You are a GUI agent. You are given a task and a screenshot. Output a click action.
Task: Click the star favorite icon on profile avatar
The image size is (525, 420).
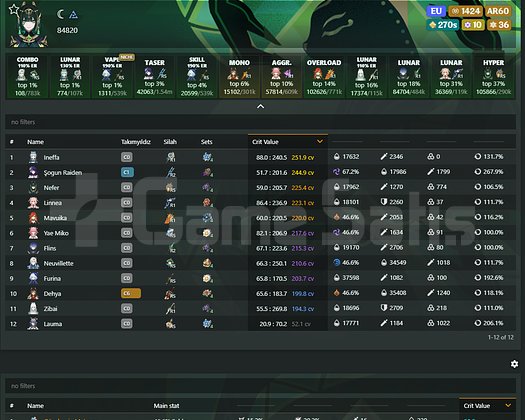[14, 10]
